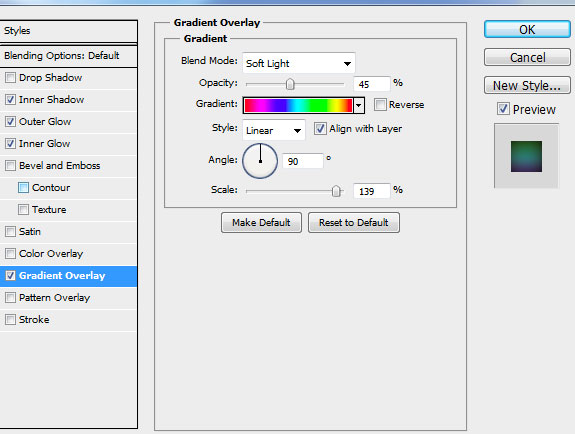Click the angle dial control
Screen dimensions: 575x434
pos(260,161)
